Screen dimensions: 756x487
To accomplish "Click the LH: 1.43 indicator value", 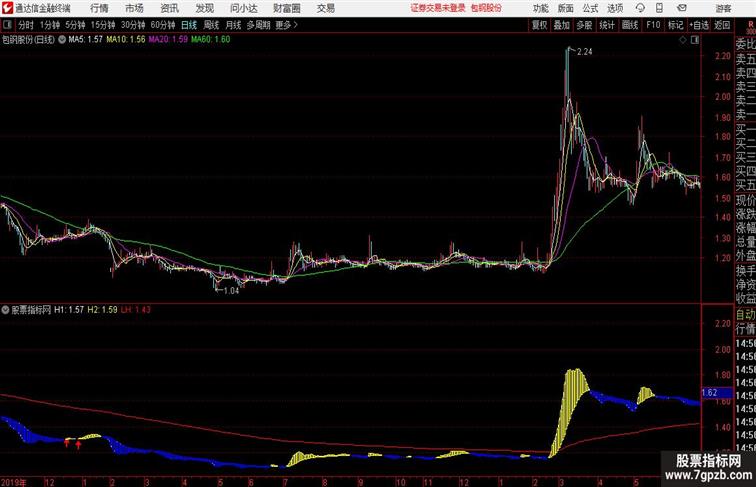I will [136, 310].
